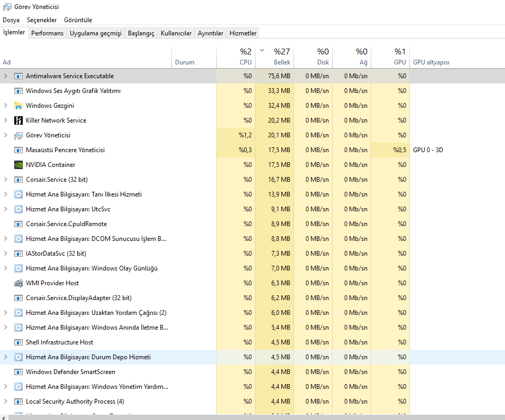Sort by the Durum column header
Screen dimensions: 505x420
click(x=194, y=57)
